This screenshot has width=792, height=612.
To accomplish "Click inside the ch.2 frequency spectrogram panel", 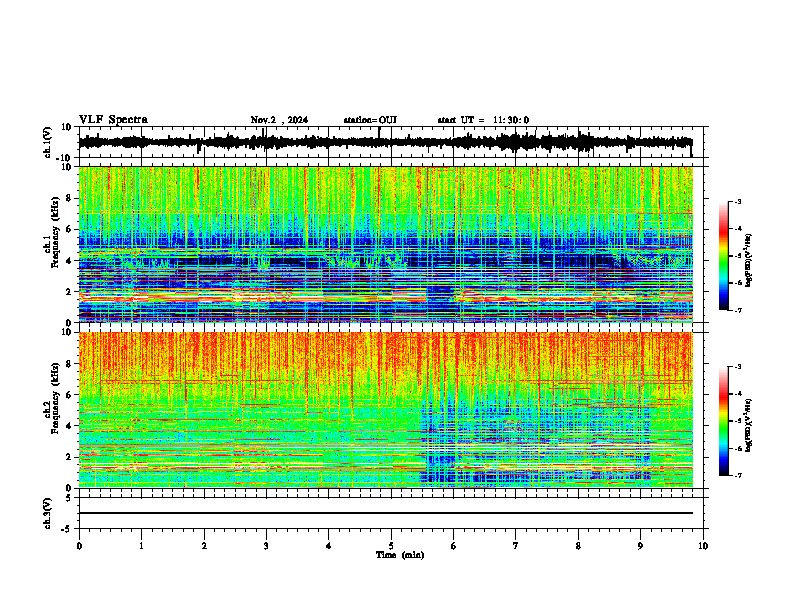I will [386, 410].
